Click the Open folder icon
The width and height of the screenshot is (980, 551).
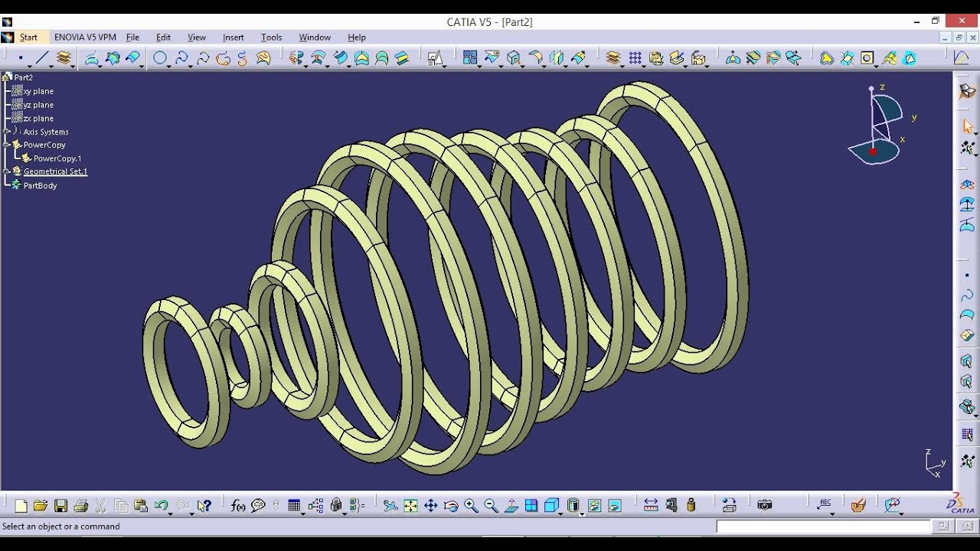coord(41,506)
